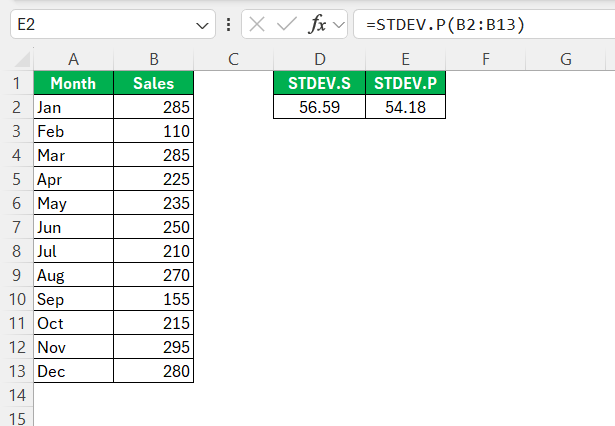This screenshot has width=615, height=426.
Task: Select the Jun cell
Action: (73, 227)
